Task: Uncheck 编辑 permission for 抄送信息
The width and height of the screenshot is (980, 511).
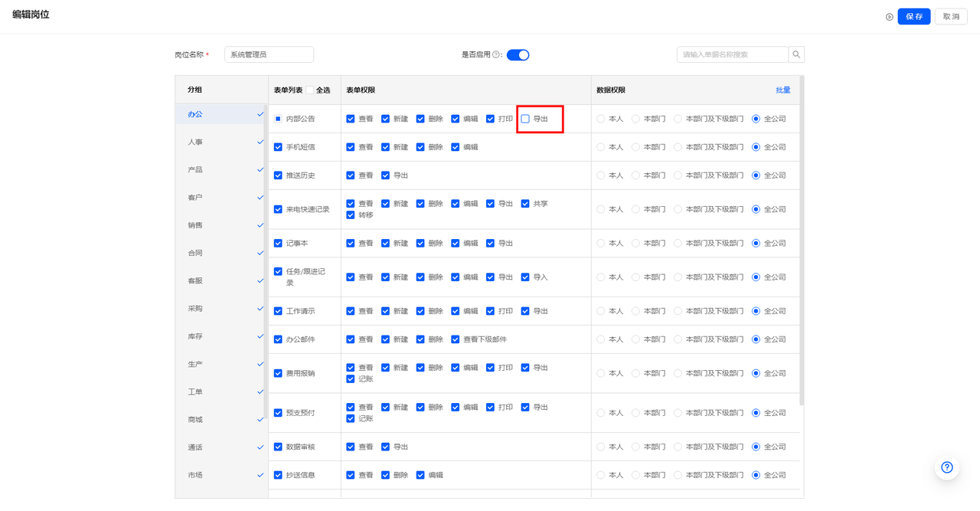Action: [420, 475]
